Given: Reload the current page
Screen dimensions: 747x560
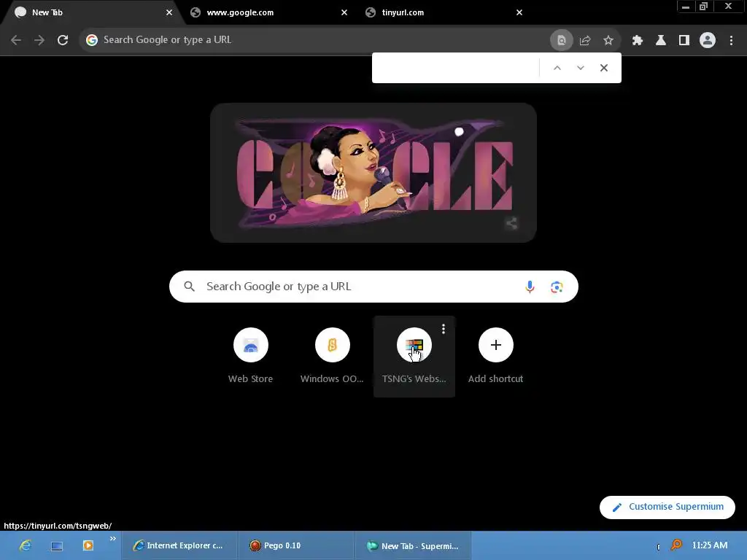Looking at the screenshot, I should pyautogui.click(x=63, y=40).
